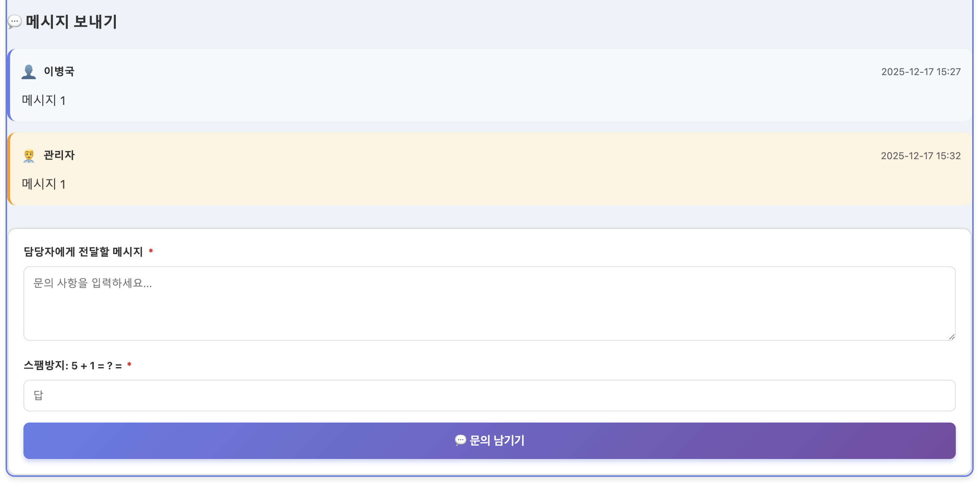980x488 pixels.
Task: Click the 2025-12-17 15:27 timestamp
Action: 921,72
